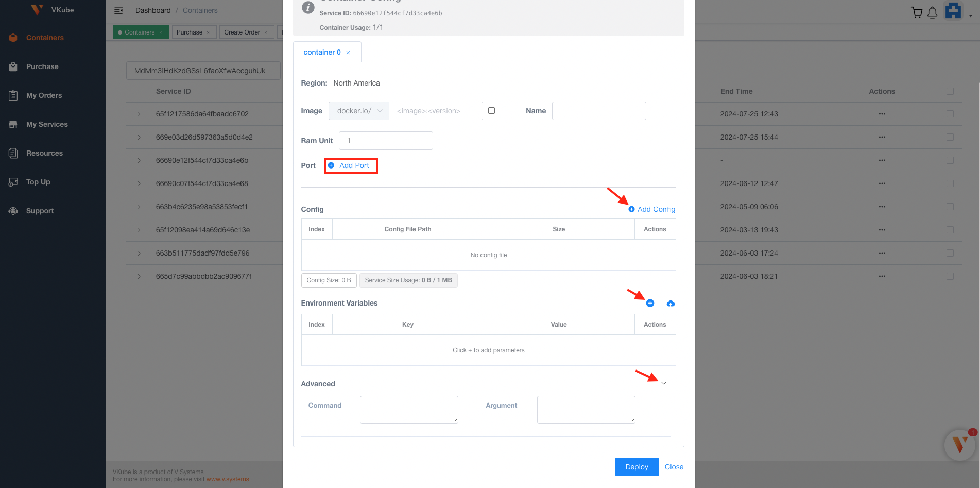Open the VKube chat widget

(x=959, y=444)
